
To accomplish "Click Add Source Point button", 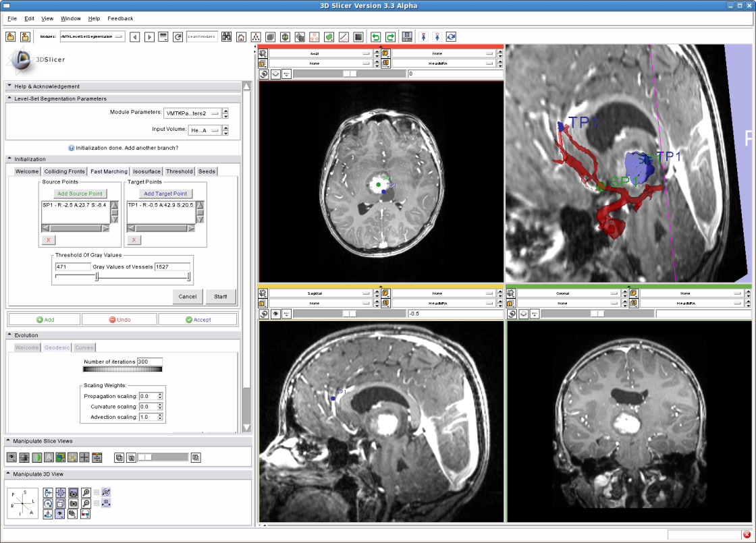I will point(80,194).
